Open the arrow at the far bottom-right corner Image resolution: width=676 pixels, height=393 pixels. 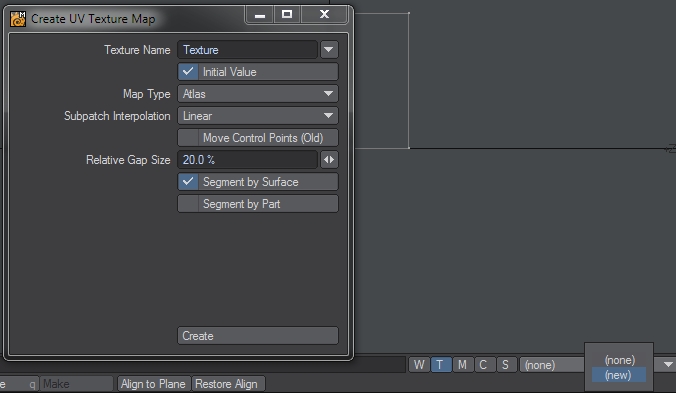[668, 365]
